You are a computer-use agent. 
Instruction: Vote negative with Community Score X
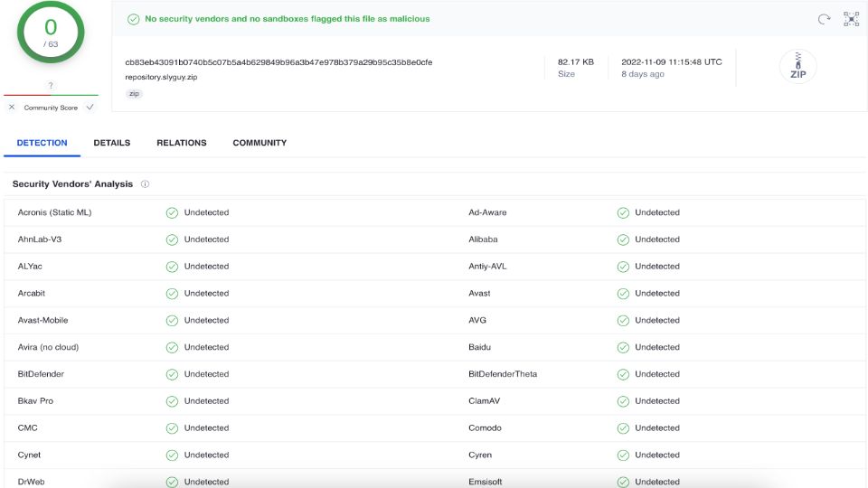[x=12, y=108]
